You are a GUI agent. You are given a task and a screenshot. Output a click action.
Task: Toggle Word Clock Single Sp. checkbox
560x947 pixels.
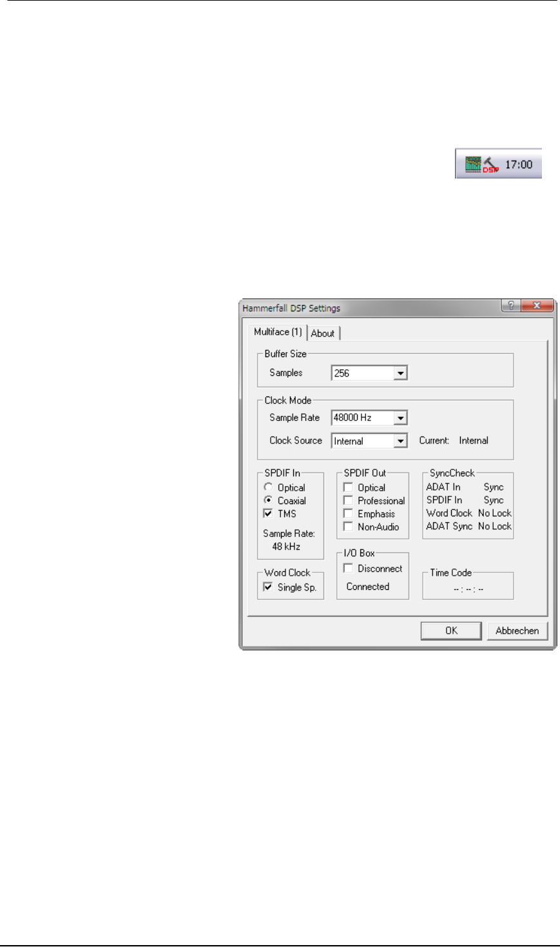[268, 587]
